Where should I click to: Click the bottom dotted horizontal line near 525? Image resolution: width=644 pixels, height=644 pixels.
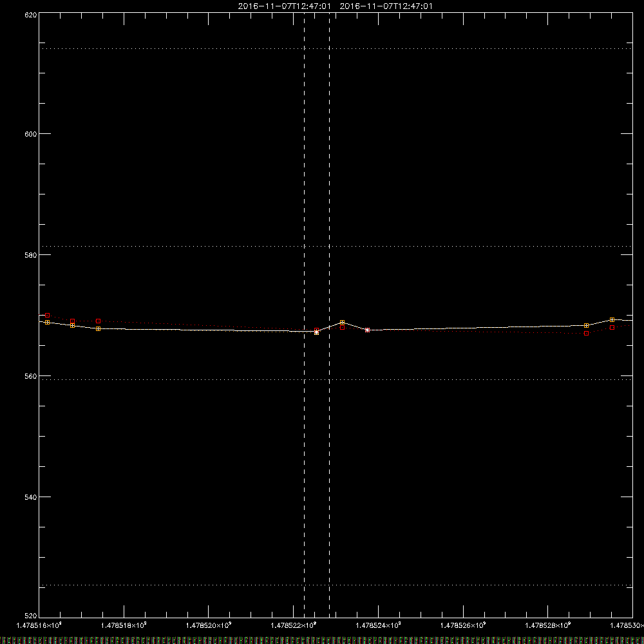(336, 585)
